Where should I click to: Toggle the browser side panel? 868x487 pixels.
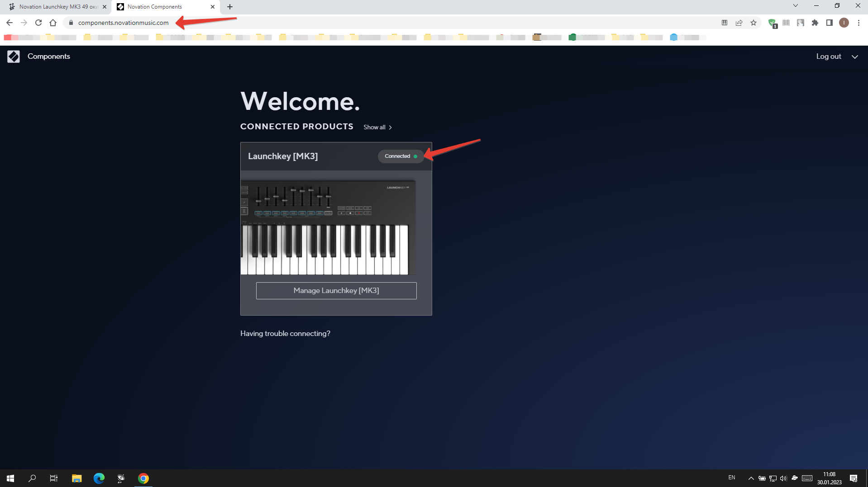(x=830, y=23)
